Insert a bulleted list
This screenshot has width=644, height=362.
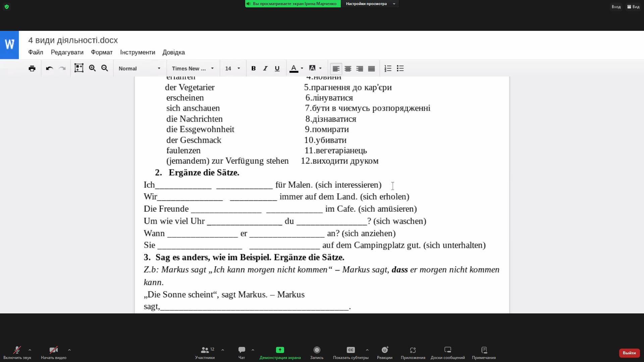point(400,68)
